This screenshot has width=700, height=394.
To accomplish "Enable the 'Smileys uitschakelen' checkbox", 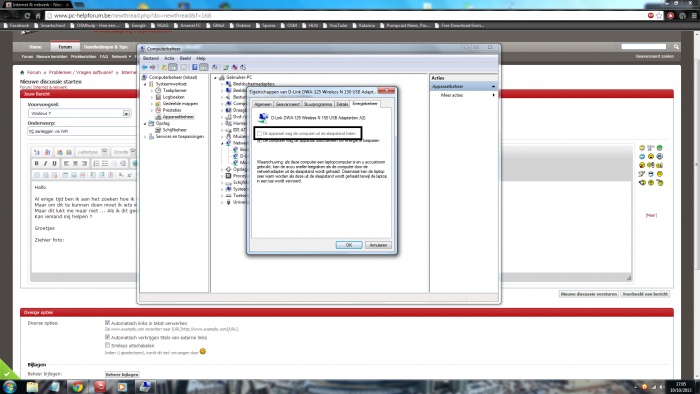I will 107,345.
